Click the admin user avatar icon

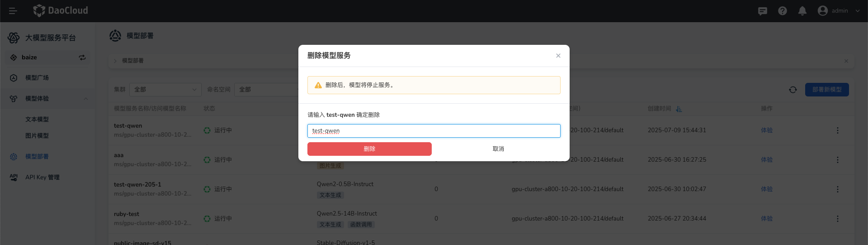coord(823,11)
